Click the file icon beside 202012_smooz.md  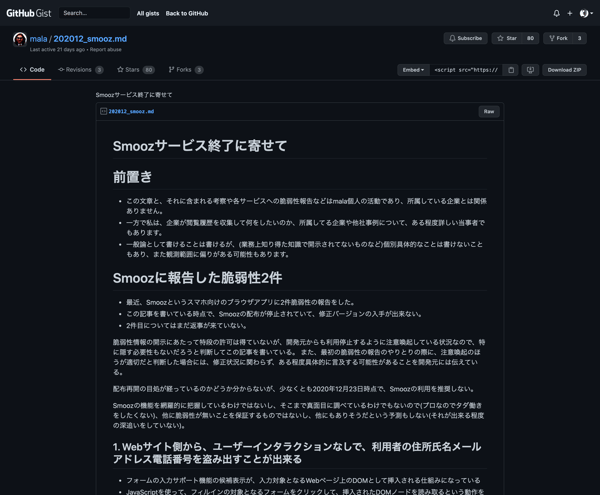click(103, 111)
